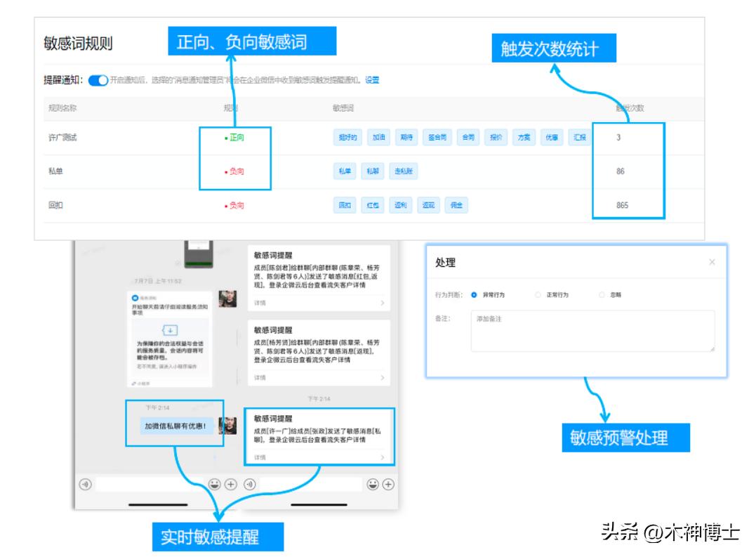Expand 详情 on the 红包 sensitive word alert card
Screen dimensions: 756x557
click(x=261, y=302)
